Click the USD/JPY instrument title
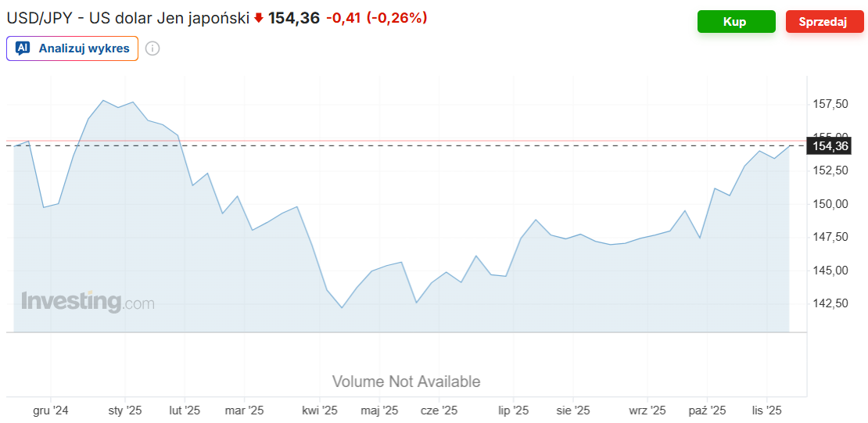Image resolution: width=868 pixels, height=423 pixels. (128, 17)
